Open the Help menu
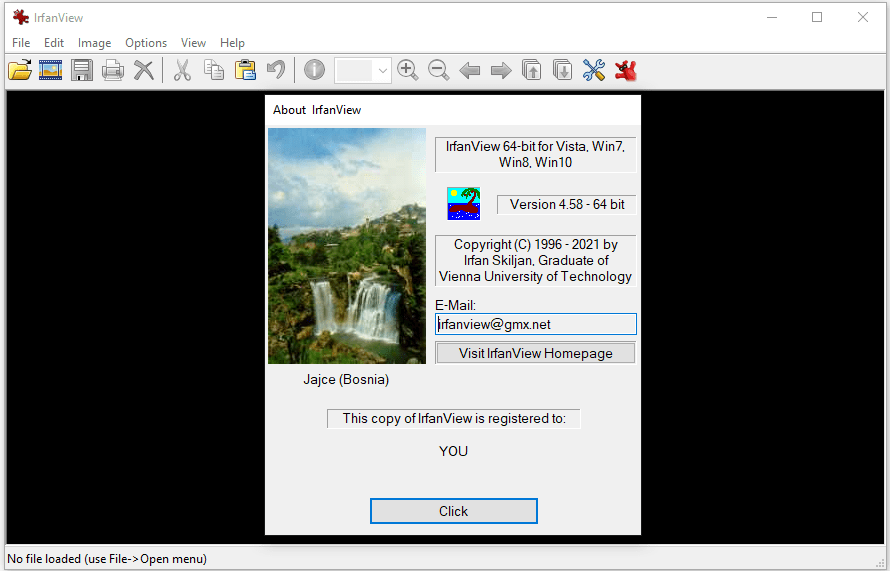The height and width of the screenshot is (571, 890). tap(232, 43)
